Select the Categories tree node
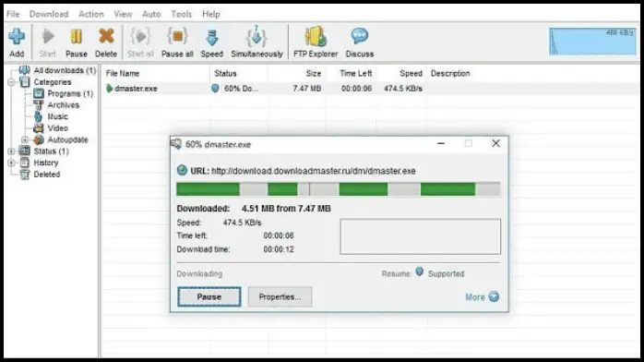644x362 pixels. [53, 82]
